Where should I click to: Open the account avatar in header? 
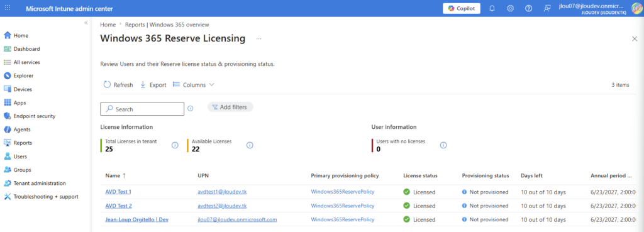636,9
